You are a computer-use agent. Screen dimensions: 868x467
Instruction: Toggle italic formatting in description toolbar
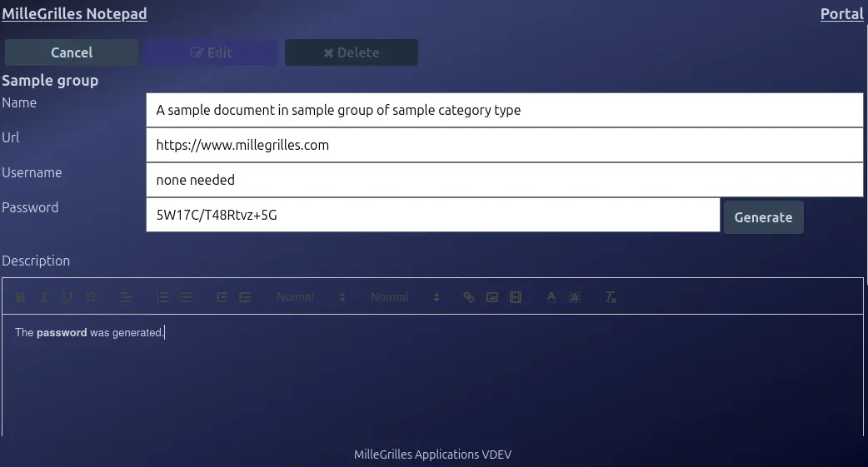[43, 297]
